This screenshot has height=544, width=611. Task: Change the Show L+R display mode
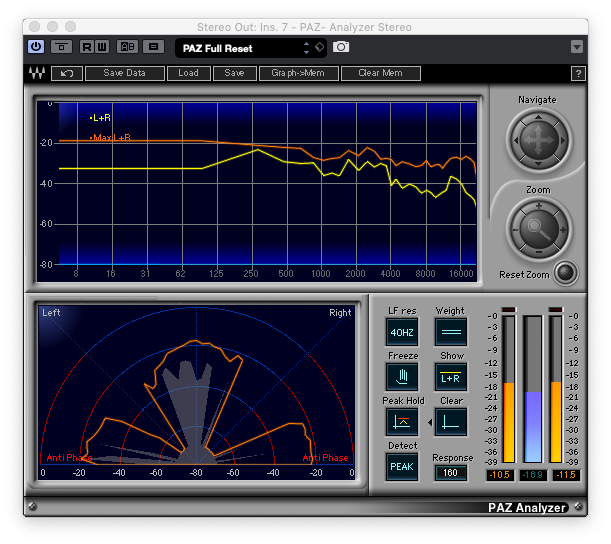click(x=451, y=377)
